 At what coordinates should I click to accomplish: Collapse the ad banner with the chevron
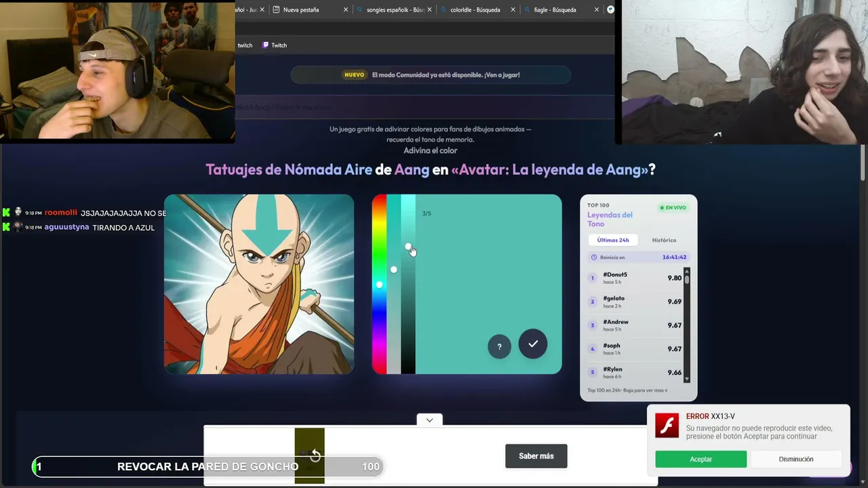(429, 420)
